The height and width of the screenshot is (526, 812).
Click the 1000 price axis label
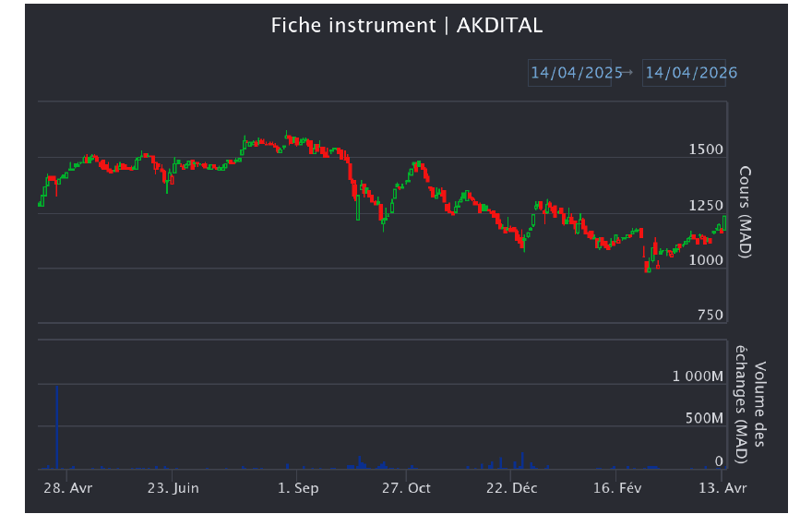tap(706, 260)
